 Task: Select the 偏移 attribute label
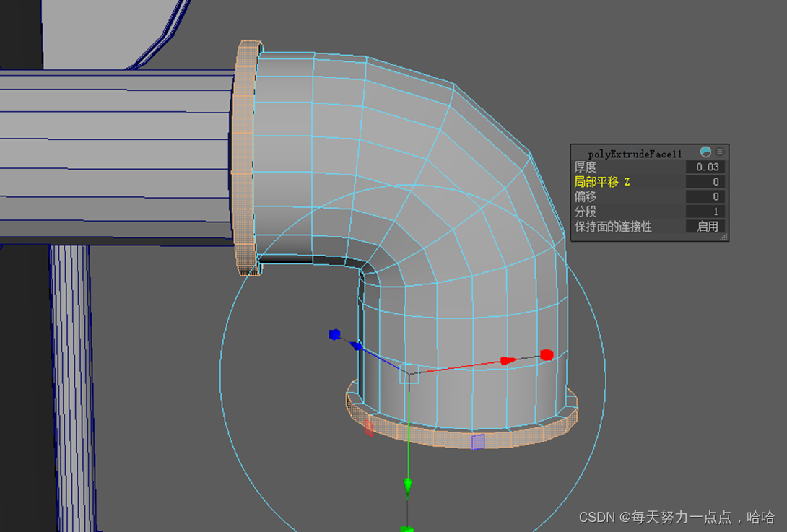(586, 197)
